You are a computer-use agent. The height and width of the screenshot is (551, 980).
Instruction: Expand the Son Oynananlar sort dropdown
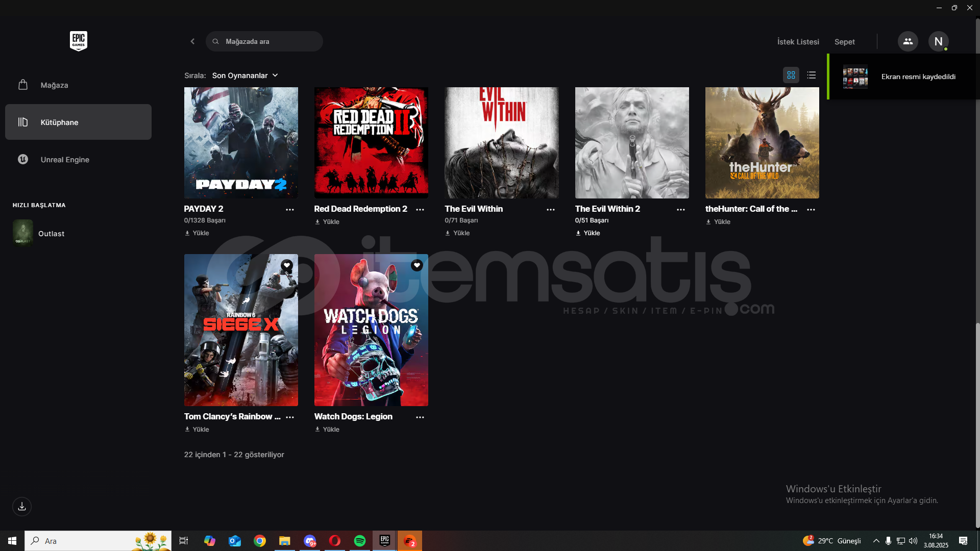point(245,75)
